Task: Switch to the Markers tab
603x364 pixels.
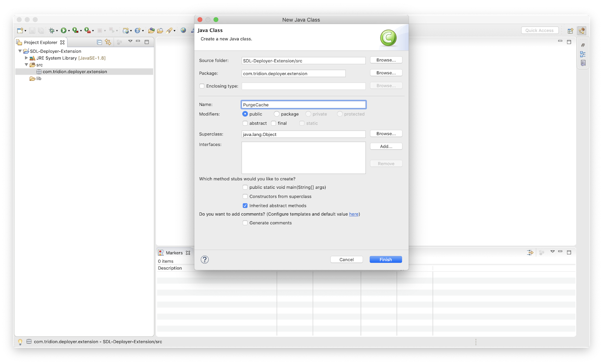Action: tap(174, 252)
